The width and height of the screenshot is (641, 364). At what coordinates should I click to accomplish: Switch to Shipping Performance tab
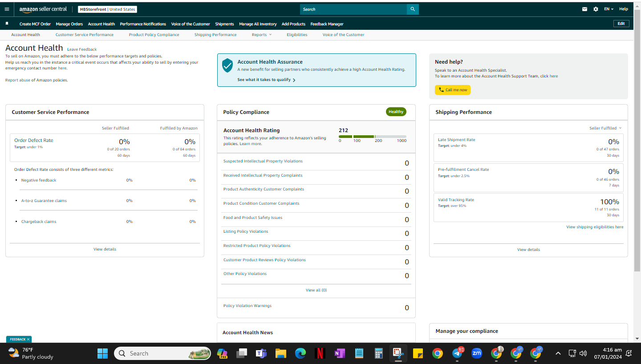pos(215,35)
